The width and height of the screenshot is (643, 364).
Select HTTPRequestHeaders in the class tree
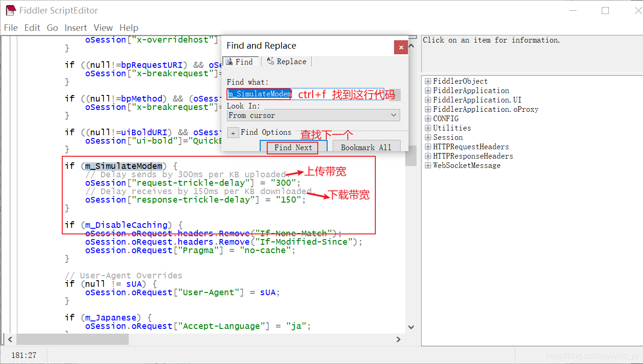[471, 147]
